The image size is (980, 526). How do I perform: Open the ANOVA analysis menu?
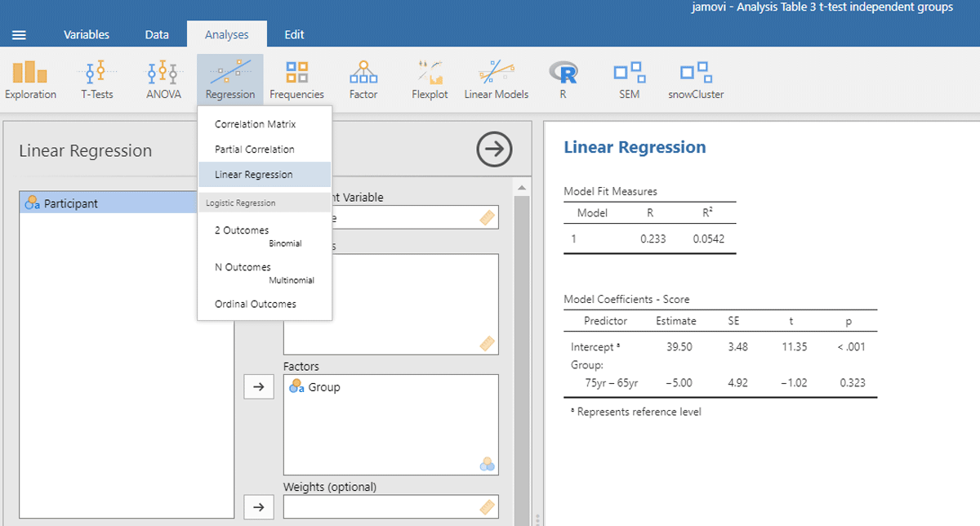pos(163,80)
